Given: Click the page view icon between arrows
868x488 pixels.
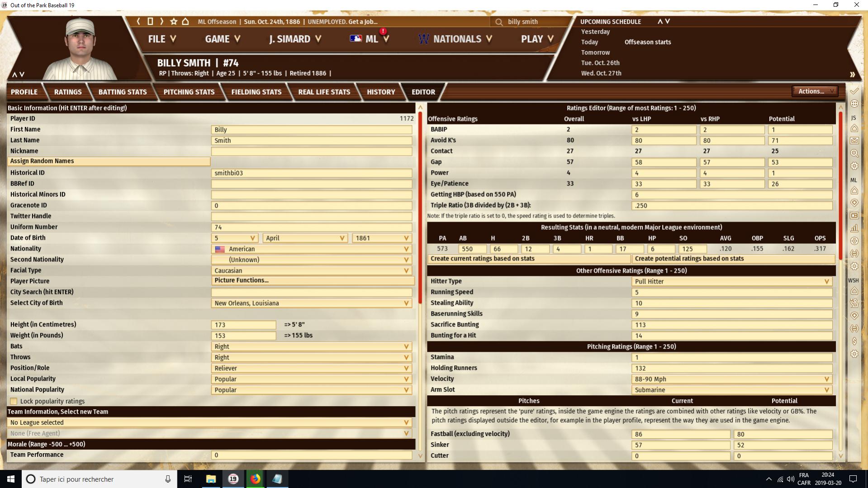Looking at the screenshot, I should tap(150, 21).
